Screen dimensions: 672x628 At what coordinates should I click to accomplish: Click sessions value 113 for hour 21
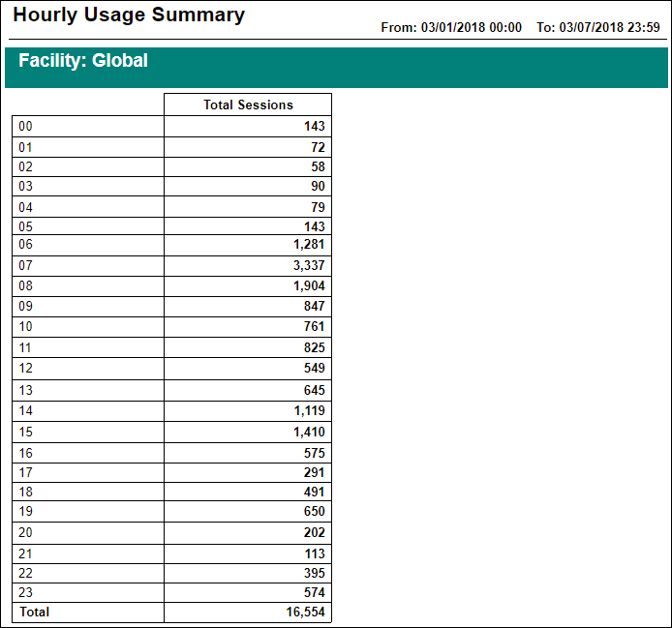pyautogui.click(x=315, y=553)
